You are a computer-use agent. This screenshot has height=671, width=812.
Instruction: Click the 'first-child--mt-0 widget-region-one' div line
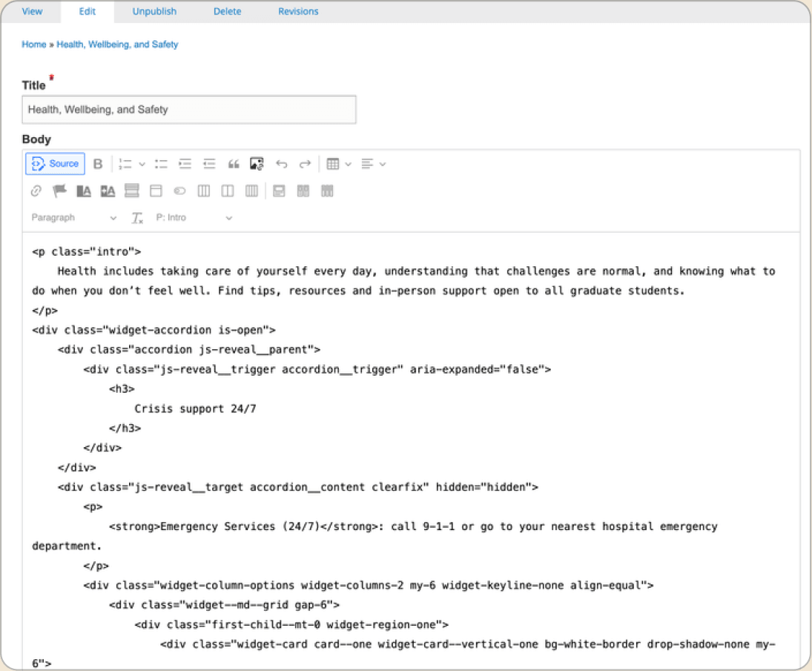coord(291,625)
